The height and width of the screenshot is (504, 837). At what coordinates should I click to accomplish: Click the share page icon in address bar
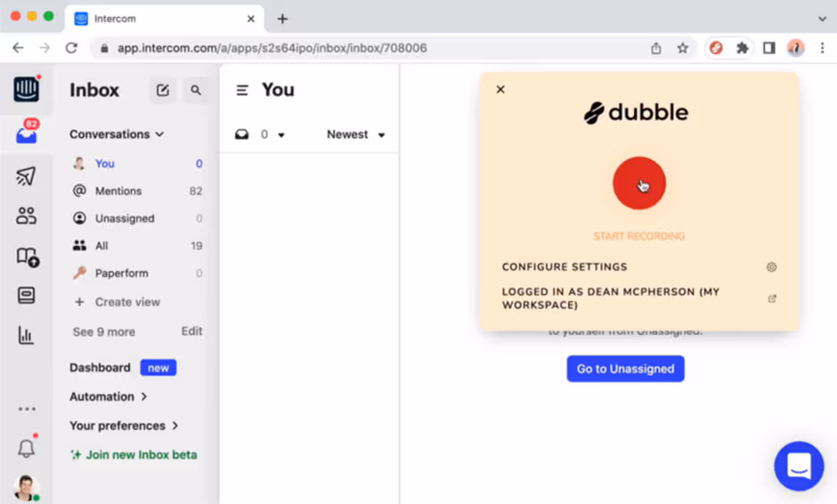coord(656,48)
